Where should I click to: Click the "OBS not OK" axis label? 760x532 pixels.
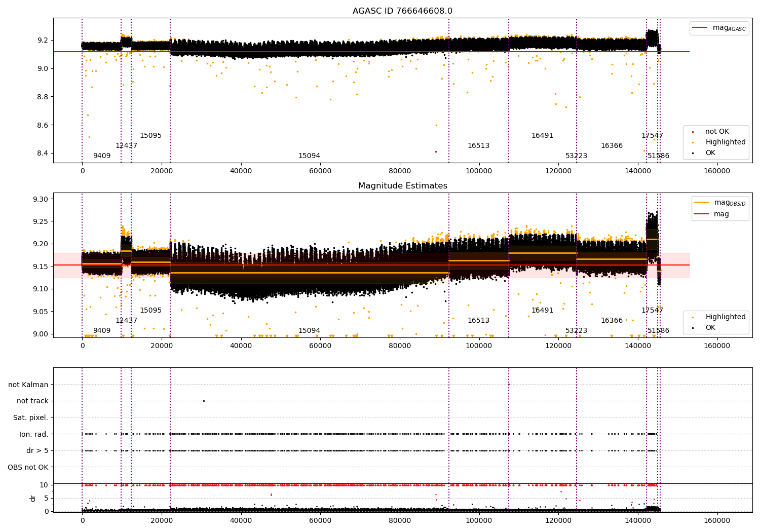click(x=28, y=467)
